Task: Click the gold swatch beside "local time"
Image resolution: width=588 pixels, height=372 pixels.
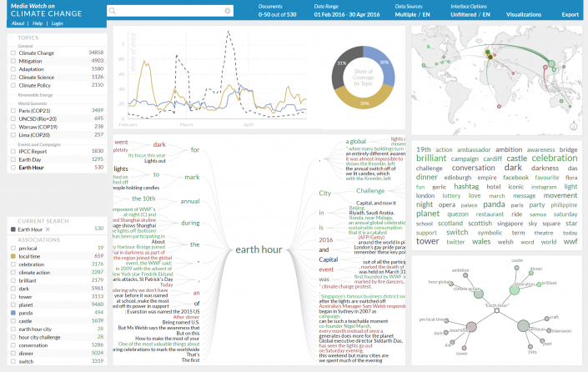Action: pyautogui.click(x=13, y=256)
